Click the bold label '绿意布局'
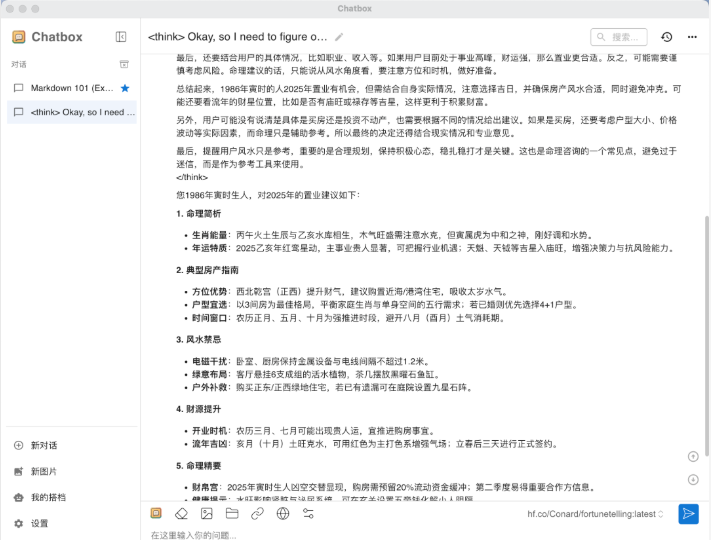Viewport: 711px width, 540px height. pyautogui.click(x=209, y=374)
